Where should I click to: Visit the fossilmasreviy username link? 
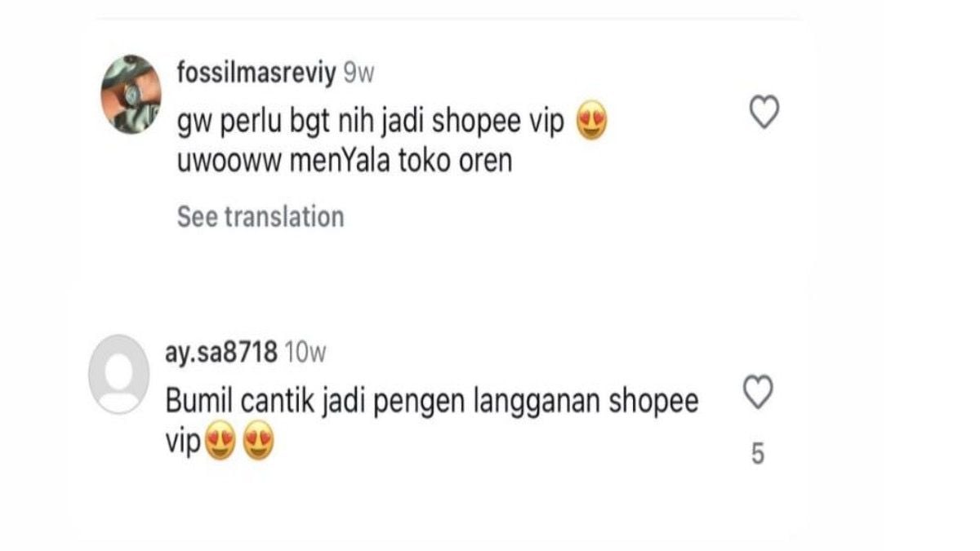(x=256, y=73)
